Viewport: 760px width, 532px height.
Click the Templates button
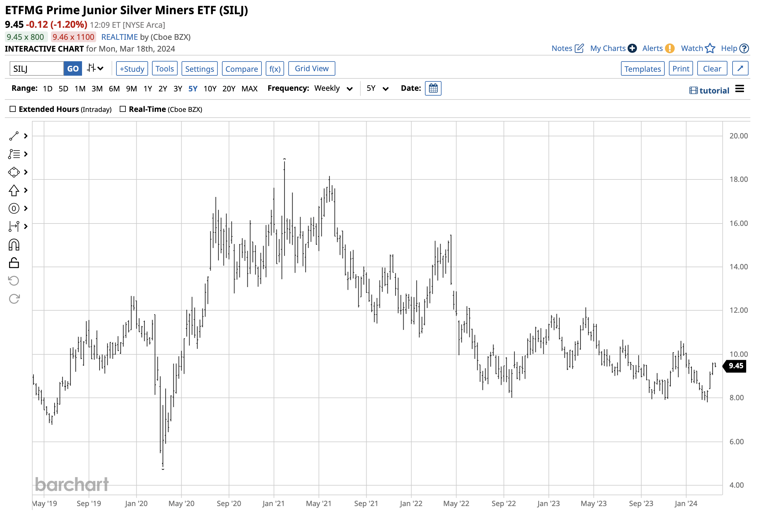pos(642,69)
